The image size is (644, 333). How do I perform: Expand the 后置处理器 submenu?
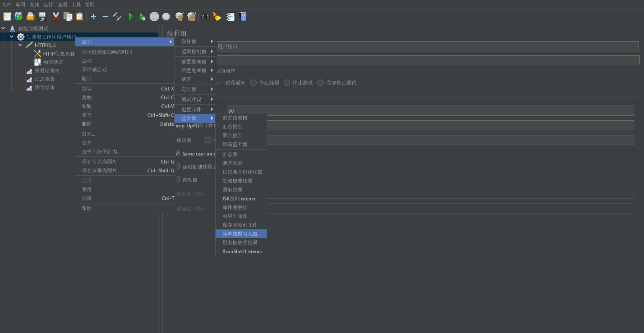[x=196, y=70]
